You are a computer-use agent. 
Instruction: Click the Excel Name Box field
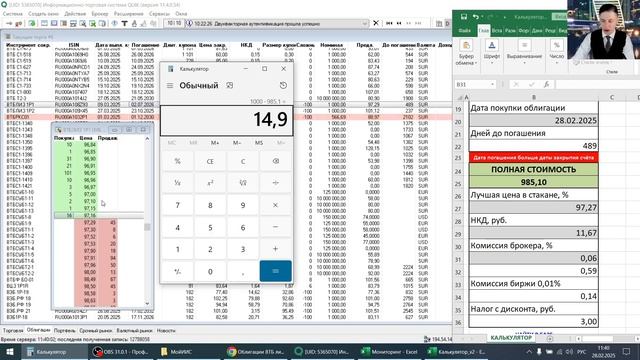click(472, 84)
